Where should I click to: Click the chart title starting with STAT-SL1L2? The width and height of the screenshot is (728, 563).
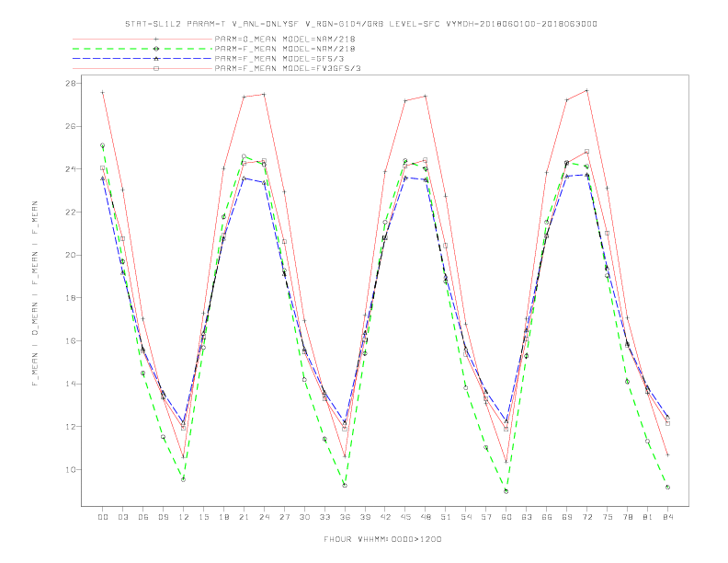[360, 24]
